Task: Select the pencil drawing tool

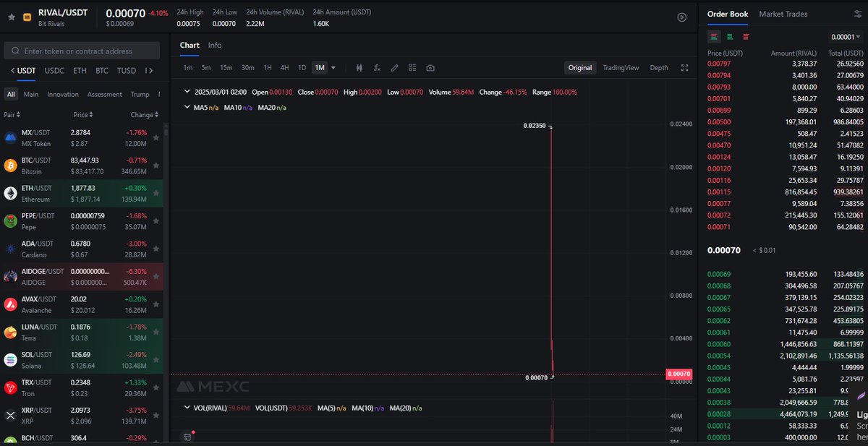Action: coord(394,68)
